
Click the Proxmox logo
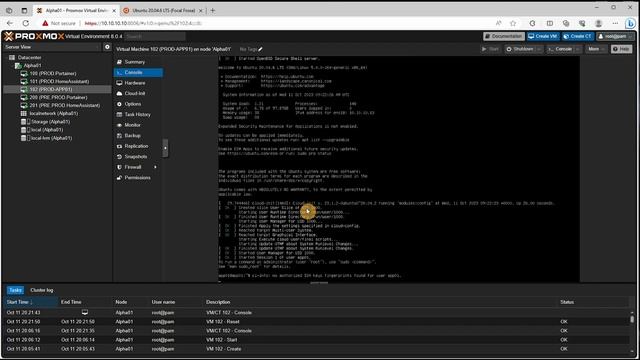(x=34, y=36)
